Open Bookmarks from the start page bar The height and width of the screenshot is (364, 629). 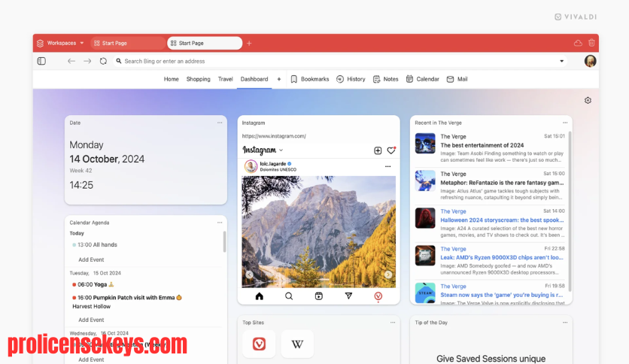click(310, 79)
